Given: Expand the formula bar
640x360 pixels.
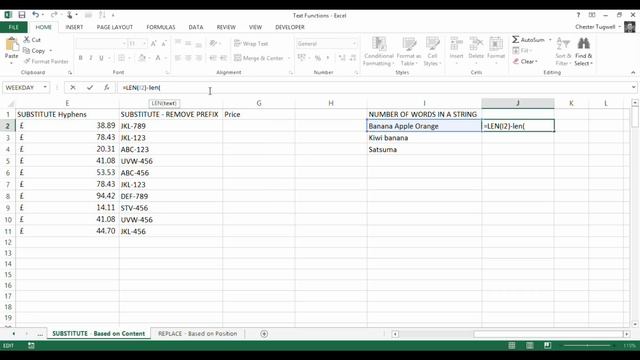Looking at the screenshot, I should coord(633,87).
